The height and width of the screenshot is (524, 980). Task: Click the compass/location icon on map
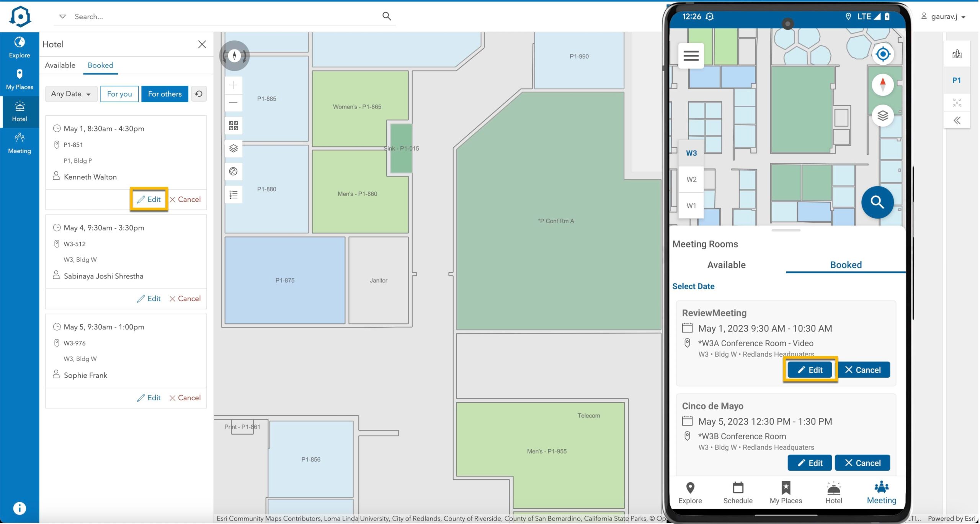tap(235, 55)
